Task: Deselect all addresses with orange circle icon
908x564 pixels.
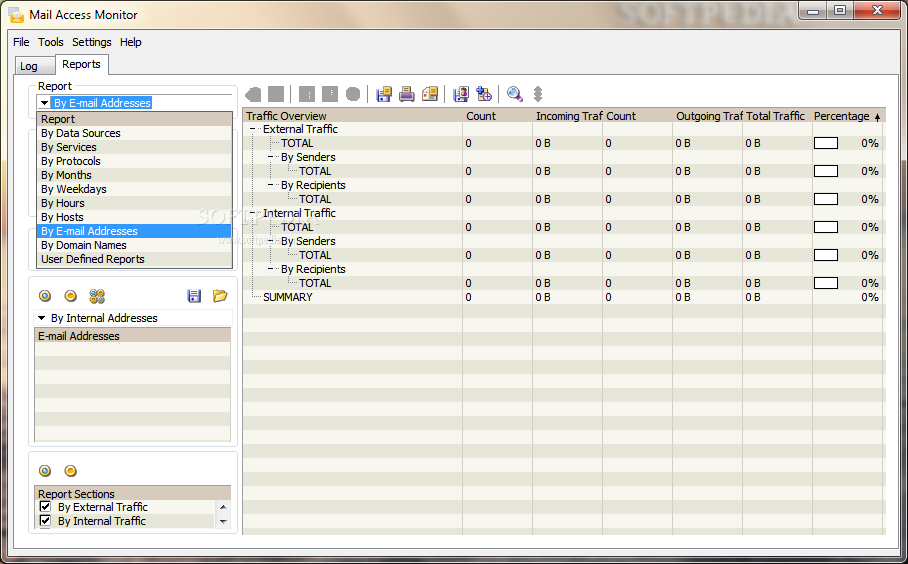Action: pyautogui.click(x=71, y=296)
